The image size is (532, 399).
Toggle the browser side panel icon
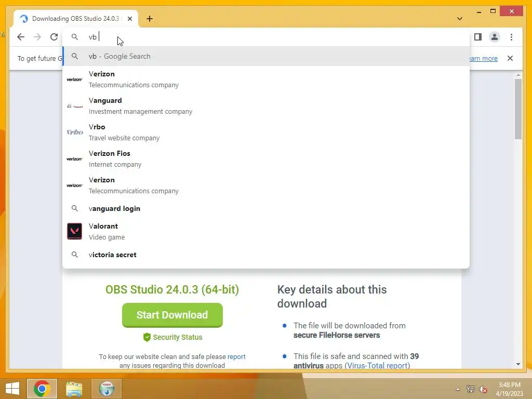478,37
